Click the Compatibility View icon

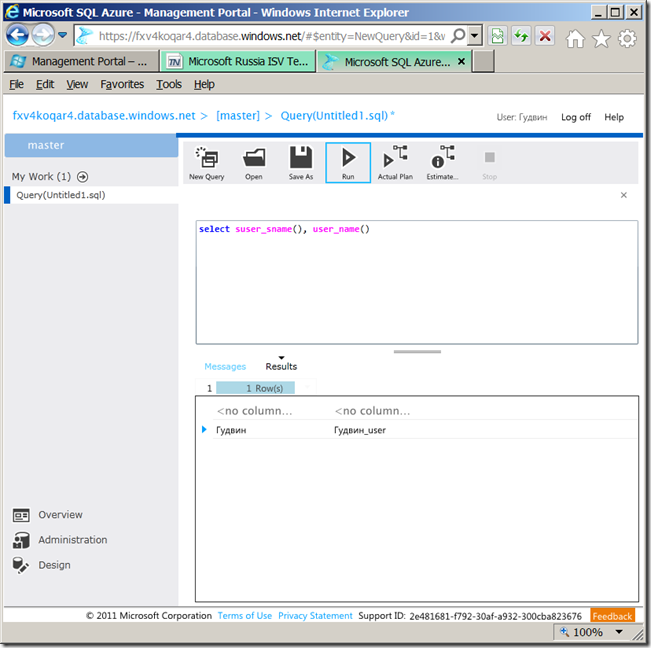click(497, 36)
